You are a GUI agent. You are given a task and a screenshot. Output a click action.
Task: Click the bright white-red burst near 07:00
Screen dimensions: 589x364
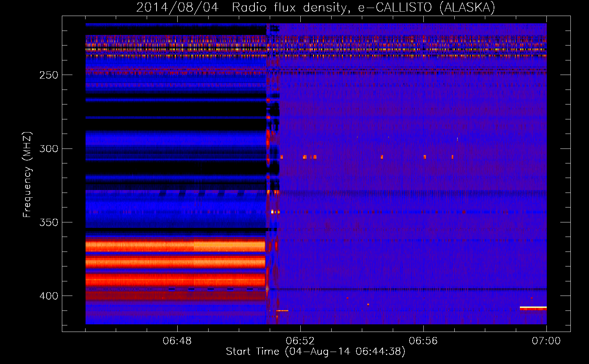pyautogui.click(x=533, y=308)
